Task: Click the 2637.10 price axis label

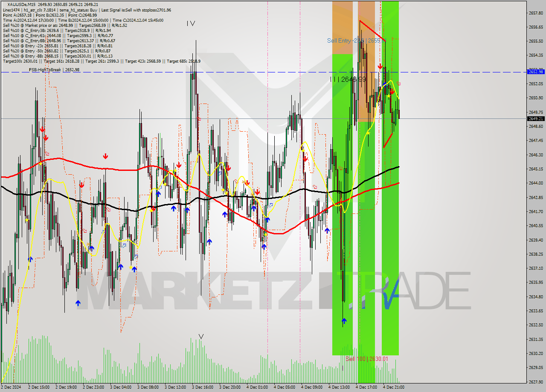Action: 535,268
